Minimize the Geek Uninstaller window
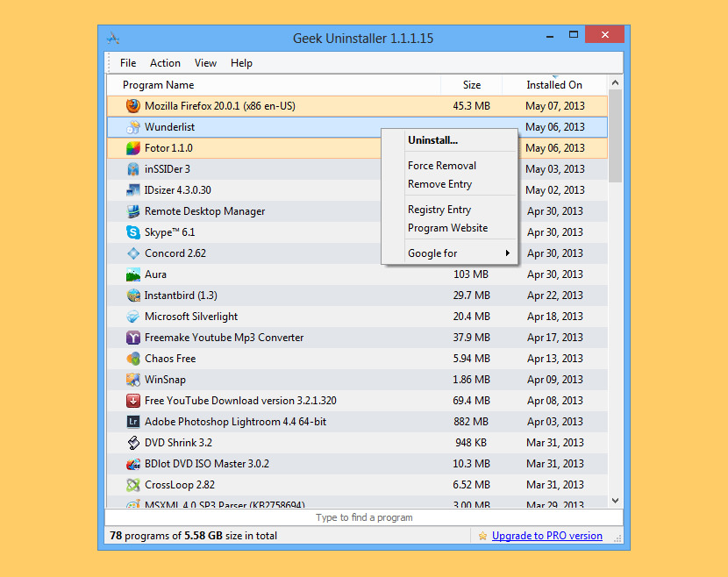Viewport: 728px width, 577px height. tap(550, 35)
